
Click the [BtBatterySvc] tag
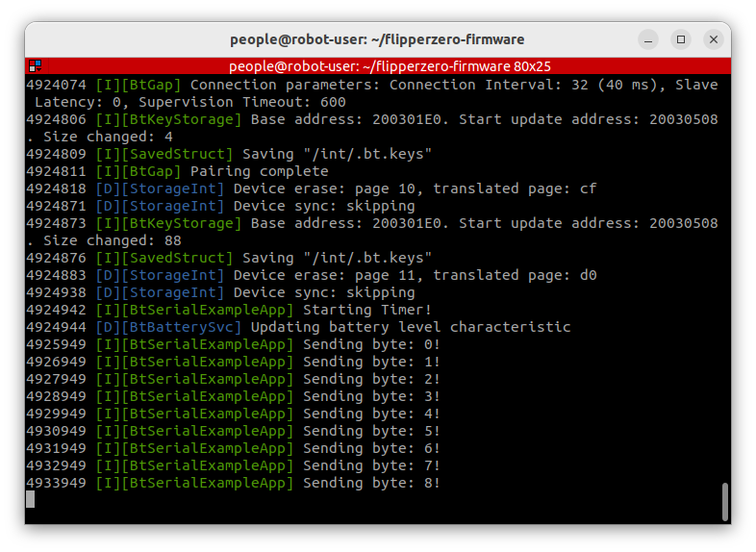tap(181, 327)
